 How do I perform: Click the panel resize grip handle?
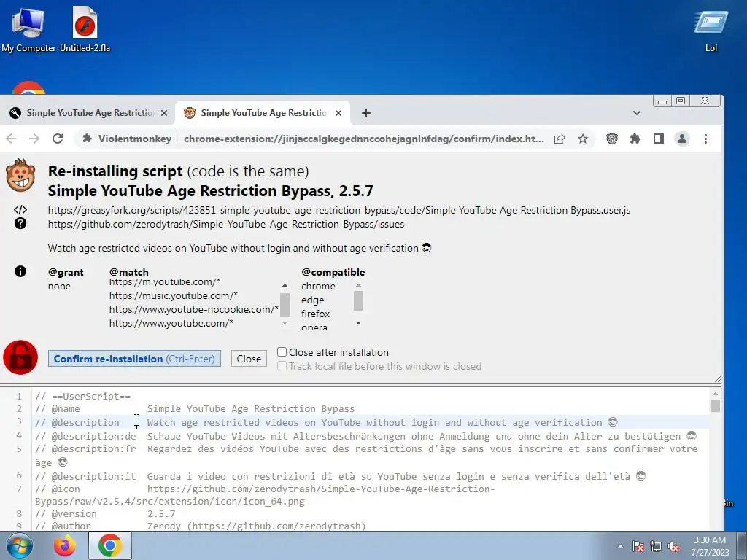click(x=718, y=379)
